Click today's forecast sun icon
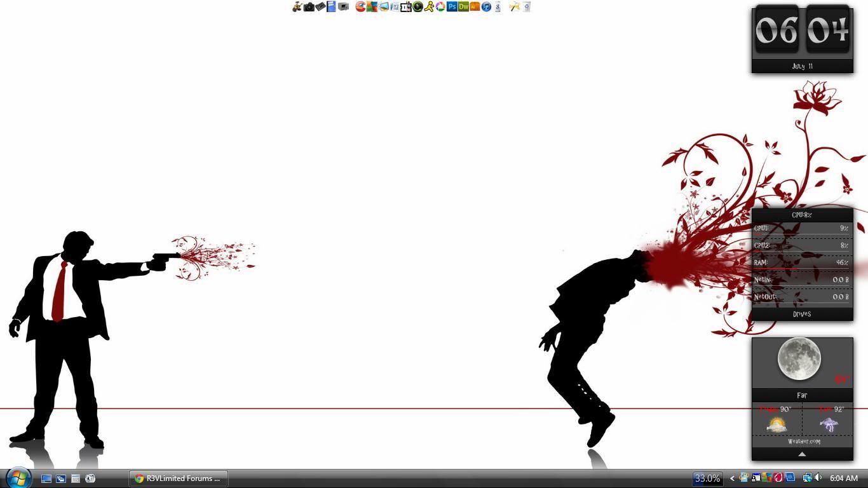 click(776, 425)
